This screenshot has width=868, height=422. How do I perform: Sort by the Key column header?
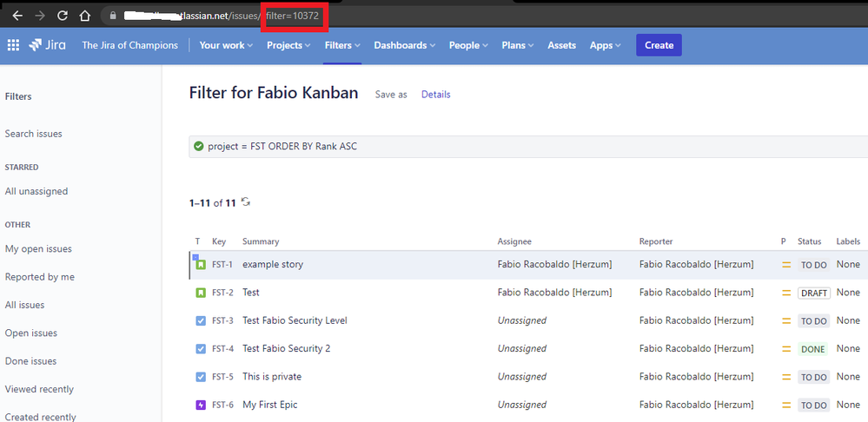pos(219,241)
